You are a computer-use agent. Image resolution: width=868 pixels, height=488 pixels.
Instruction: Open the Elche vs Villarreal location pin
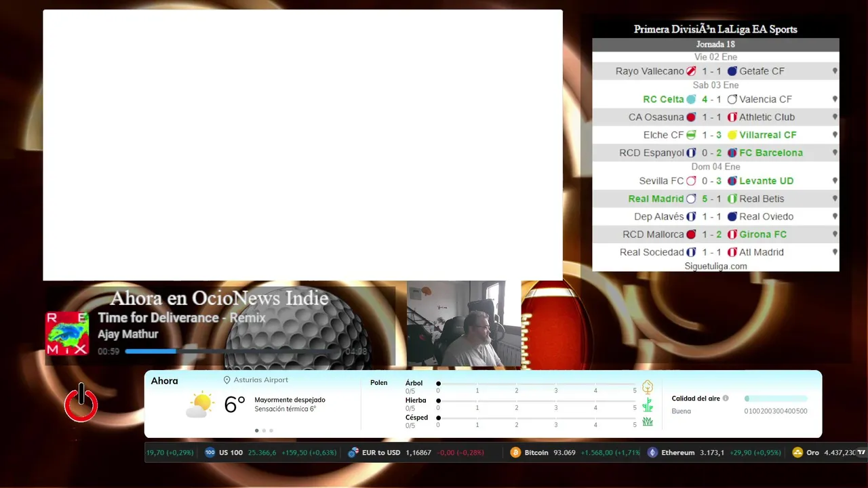click(x=835, y=135)
